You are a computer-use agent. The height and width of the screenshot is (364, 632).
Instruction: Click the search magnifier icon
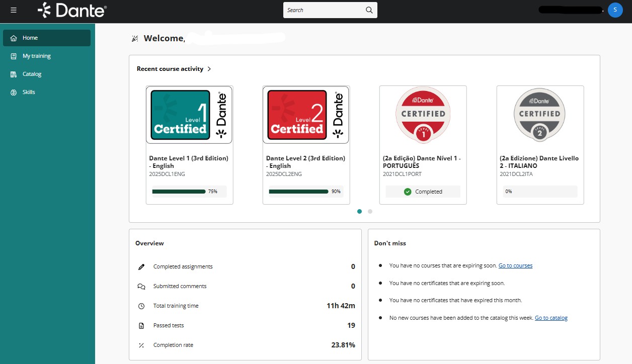pos(369,10)
